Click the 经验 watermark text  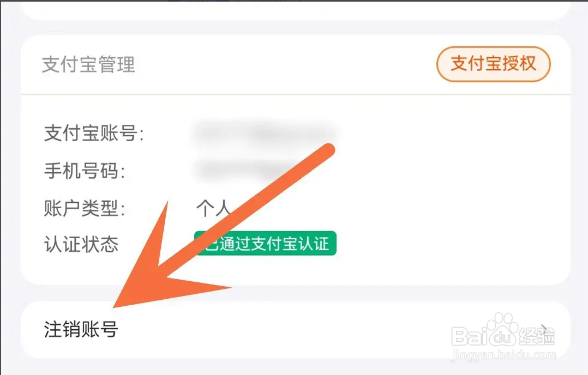pyautogui.click(x=537, y=336)
